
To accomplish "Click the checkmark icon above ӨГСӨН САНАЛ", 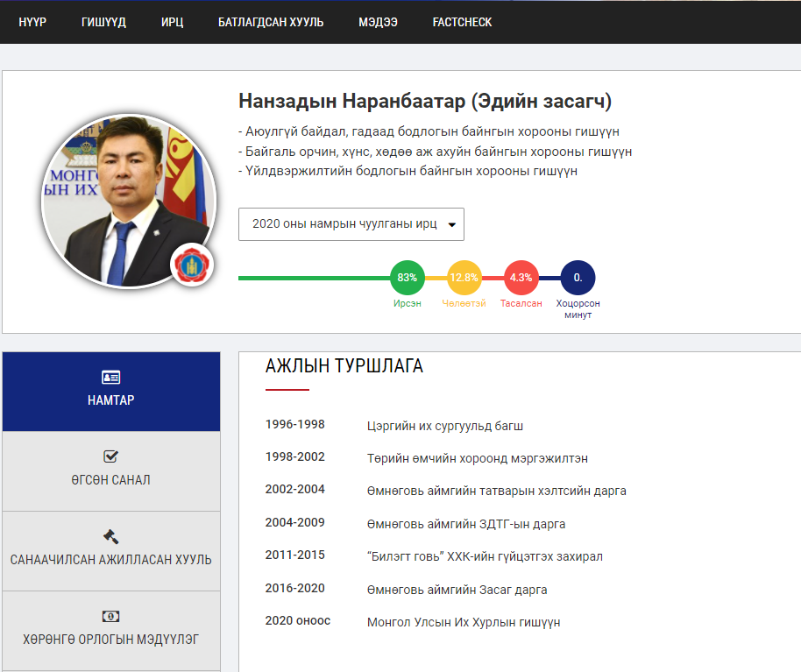I will coord(110,456).
